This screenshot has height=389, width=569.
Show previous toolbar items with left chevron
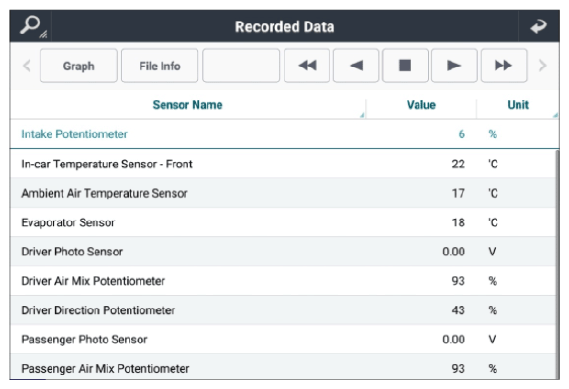point(26,66)
